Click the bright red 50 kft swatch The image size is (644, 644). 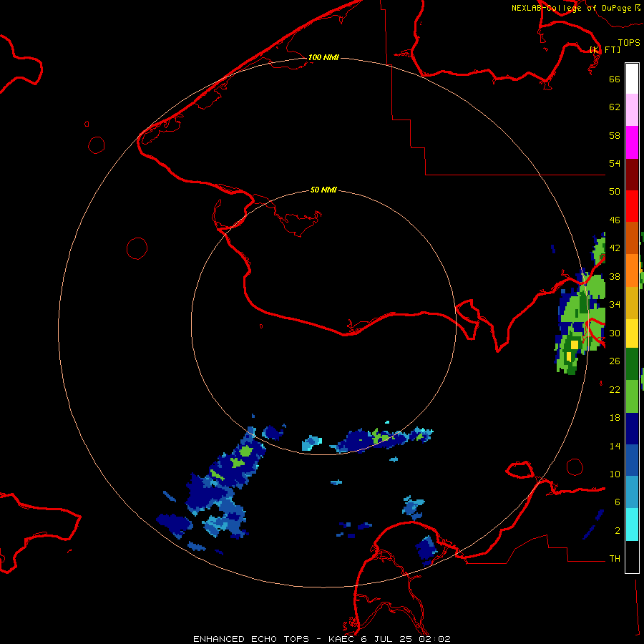632,206
